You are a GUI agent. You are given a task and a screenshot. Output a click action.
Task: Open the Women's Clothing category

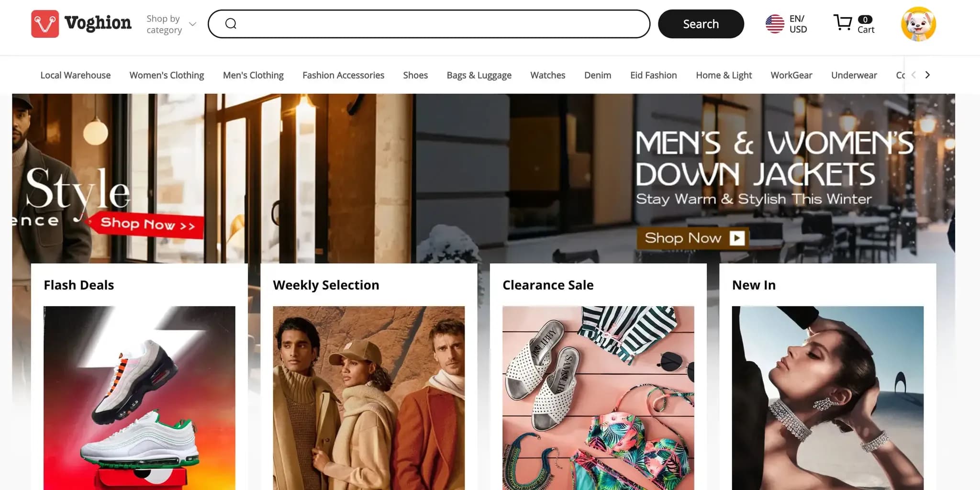tap(167, 75)
